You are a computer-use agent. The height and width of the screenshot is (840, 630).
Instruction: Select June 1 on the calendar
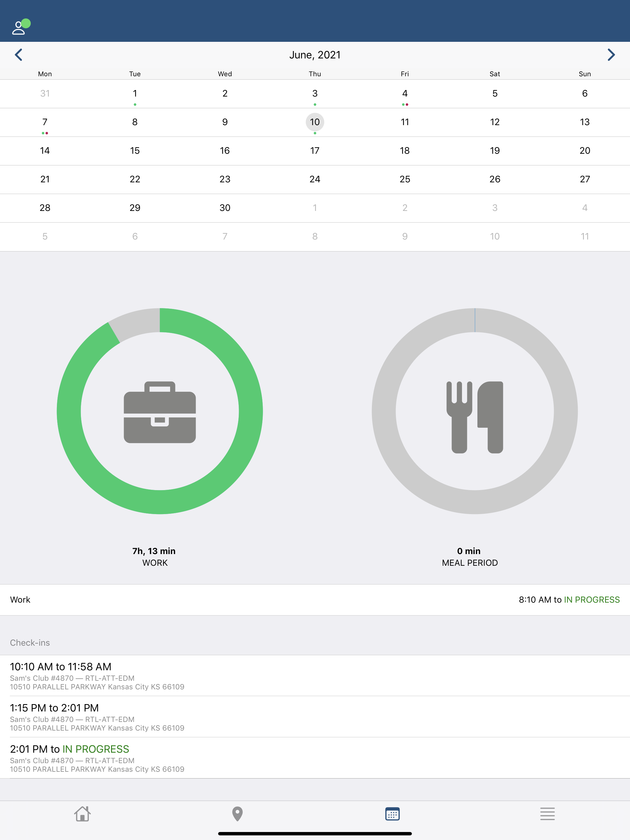[135, 94]
